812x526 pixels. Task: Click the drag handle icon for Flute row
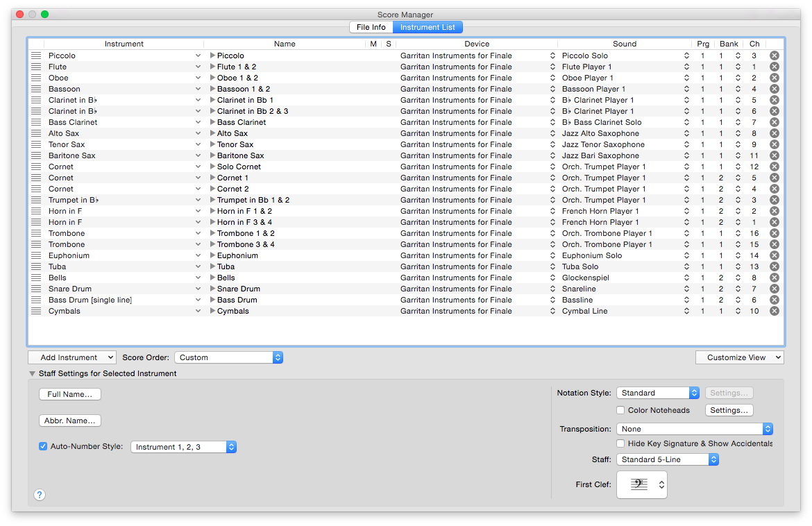point(36,67)
